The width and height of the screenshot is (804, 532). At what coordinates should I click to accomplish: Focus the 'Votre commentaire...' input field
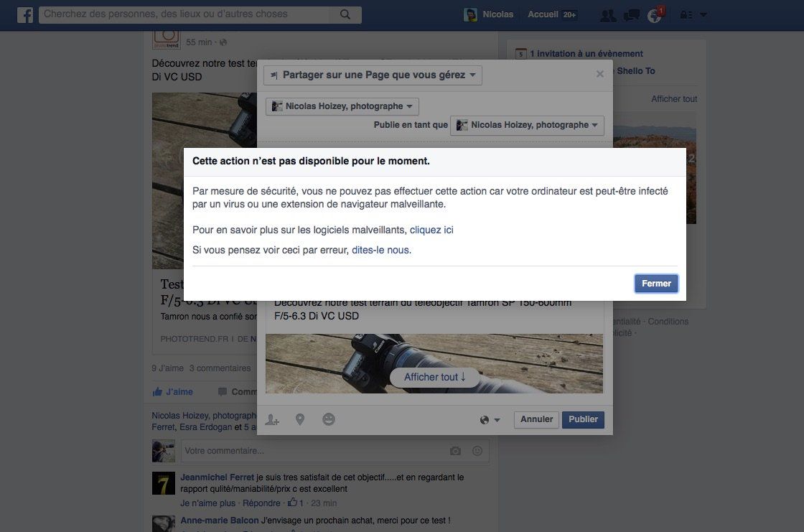click(312, 451)
